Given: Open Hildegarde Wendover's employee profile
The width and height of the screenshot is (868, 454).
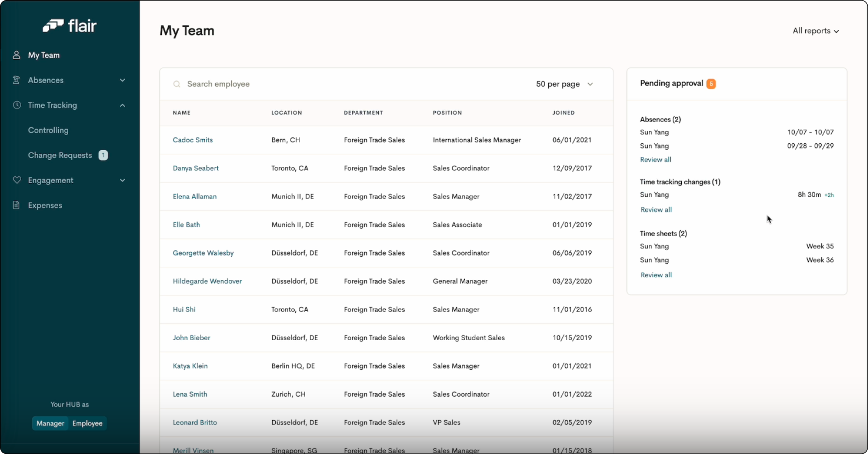Looking at the screenshot, I should 208,281.
